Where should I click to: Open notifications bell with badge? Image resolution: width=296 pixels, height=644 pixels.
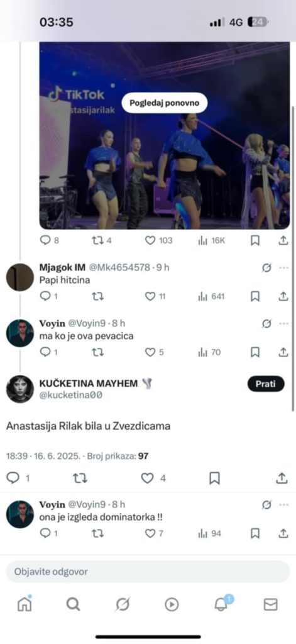click(x=222, y=603)
